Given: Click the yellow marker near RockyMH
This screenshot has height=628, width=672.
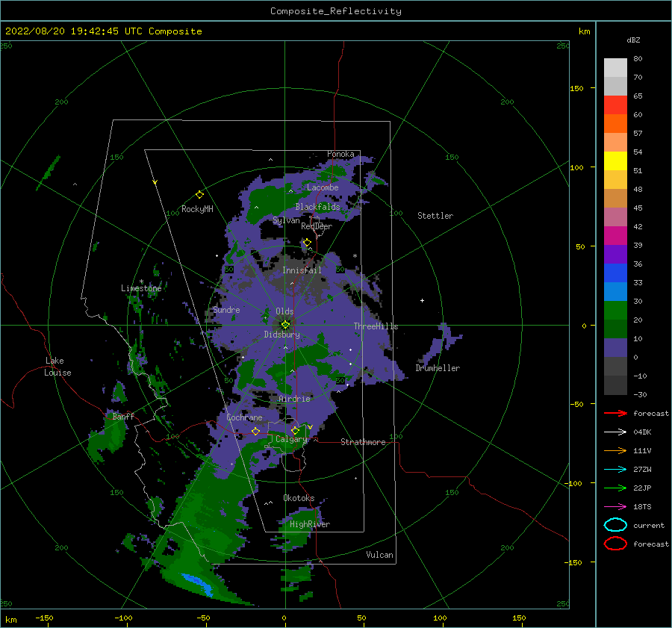Looking at the screenshot, I should 199,195.
